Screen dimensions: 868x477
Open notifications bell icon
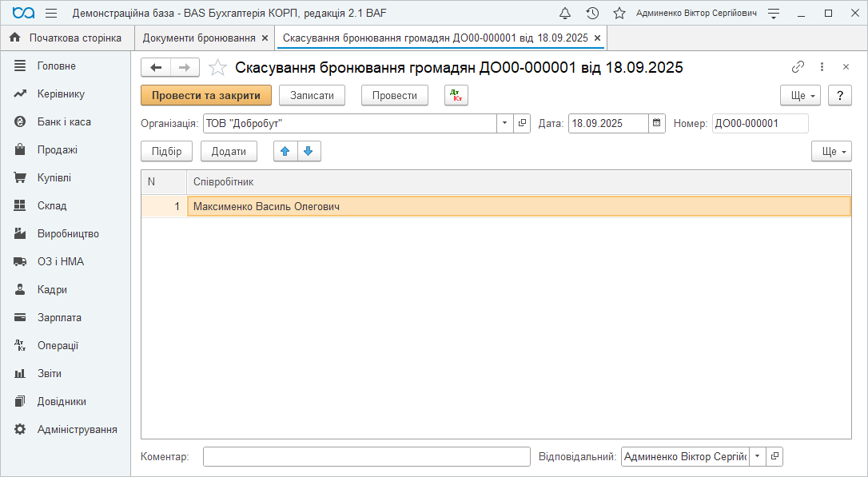pos(565,14)
